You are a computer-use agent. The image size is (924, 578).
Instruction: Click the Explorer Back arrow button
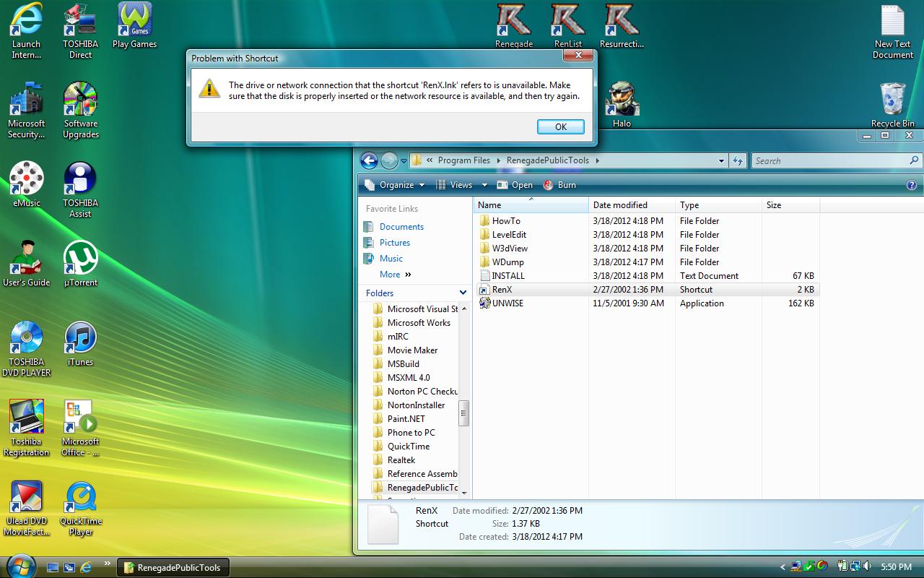tap(369, 160)
